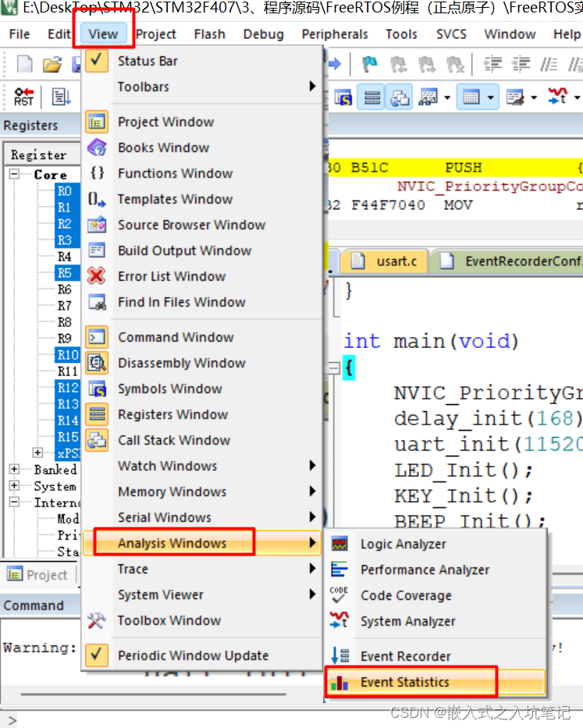Screen dimensions: 583x728
Task: Select register R4 in Registers panel
Action: tap(65, 256)
